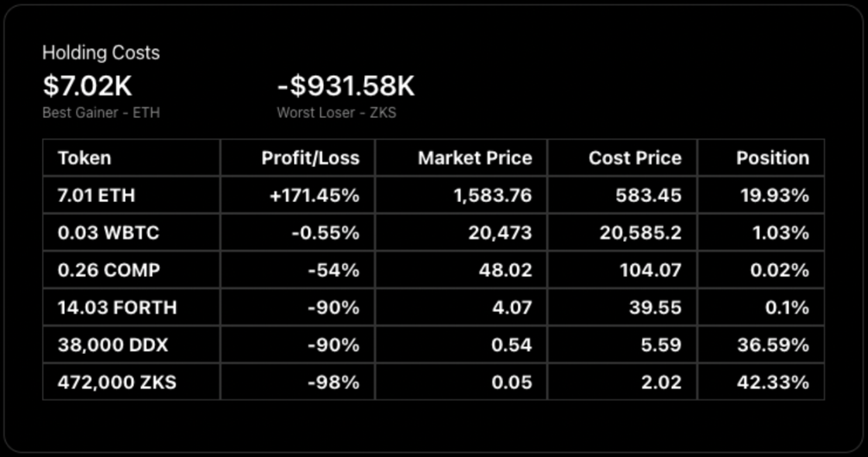Select the Position column header
Viewport: 868px width, 457px height.
[x=772, y=158]
